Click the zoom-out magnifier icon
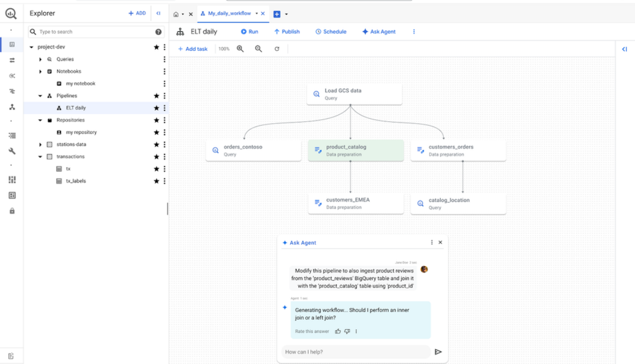Viewport: 635px width, 364px height. pos(258,48)
